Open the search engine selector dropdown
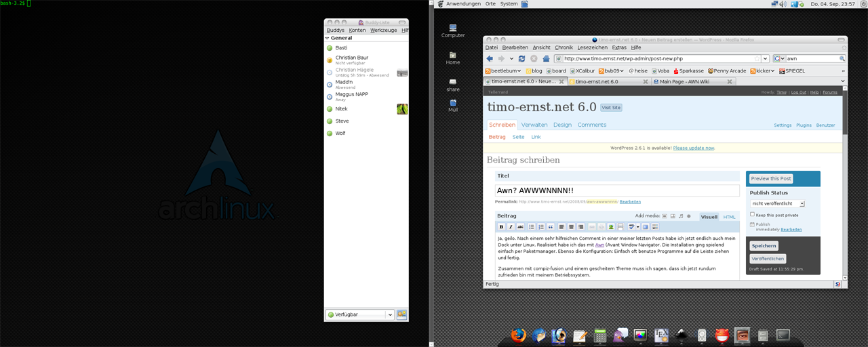The width and height of the screenshot is (868, 347). 780,59
